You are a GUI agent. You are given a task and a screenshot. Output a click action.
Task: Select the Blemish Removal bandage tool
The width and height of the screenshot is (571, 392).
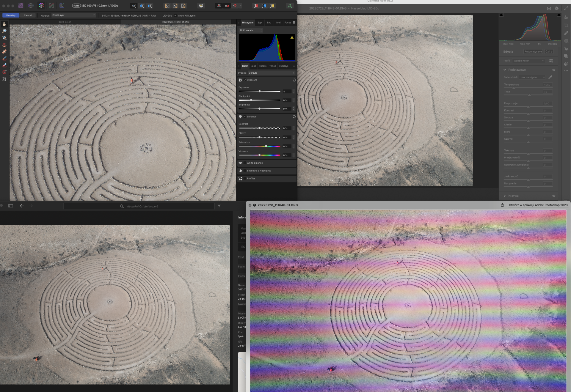tap(4, 51)
